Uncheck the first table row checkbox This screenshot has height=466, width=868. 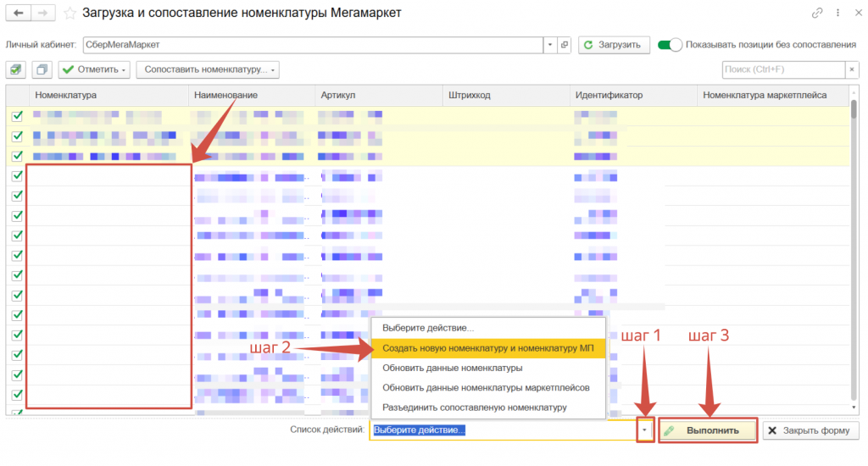coord(17,117)
